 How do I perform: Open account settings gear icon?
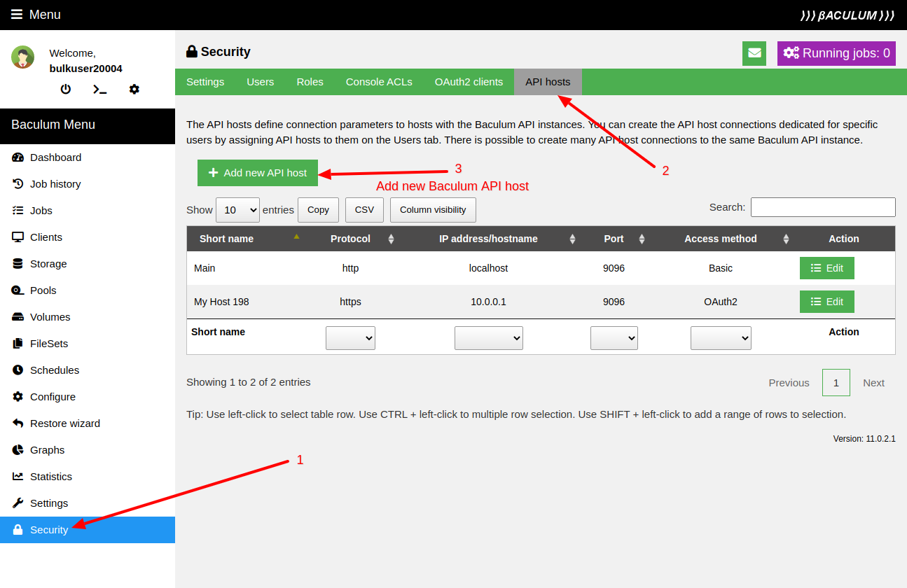tap(134, 89)
